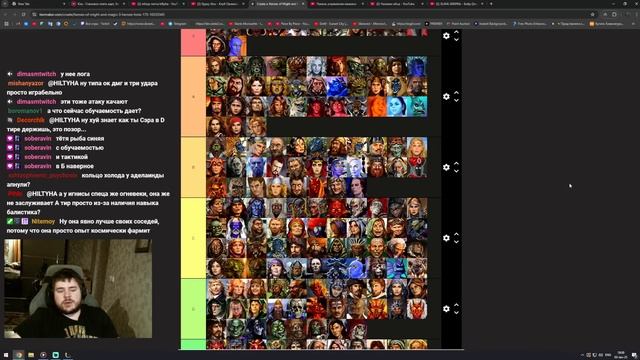Move the yellow tier row up
The width and height of the screenshot is (640, 360).
456,234
